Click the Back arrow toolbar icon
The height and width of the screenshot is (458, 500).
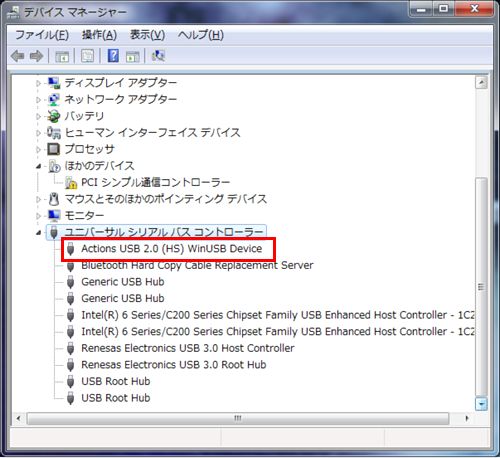click(17, 56)
